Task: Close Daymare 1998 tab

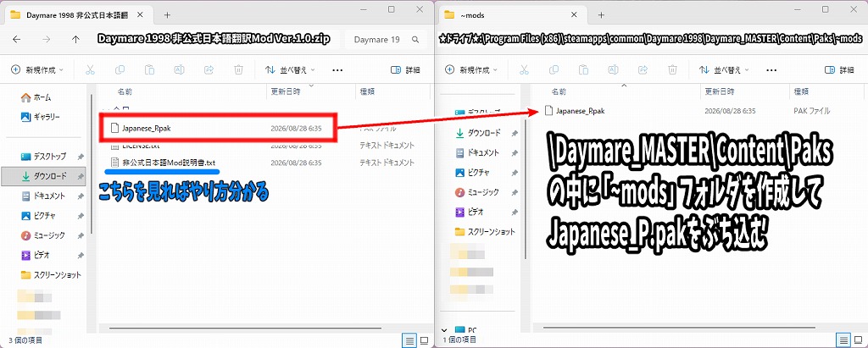Action: pyautogui.click(x=140, y=15)
